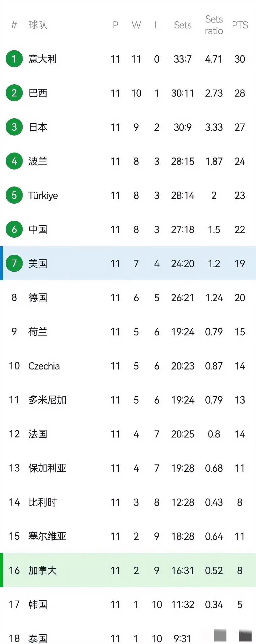Open the 塞尔维亚 team entry
The image size is (256, 644).
47,536
